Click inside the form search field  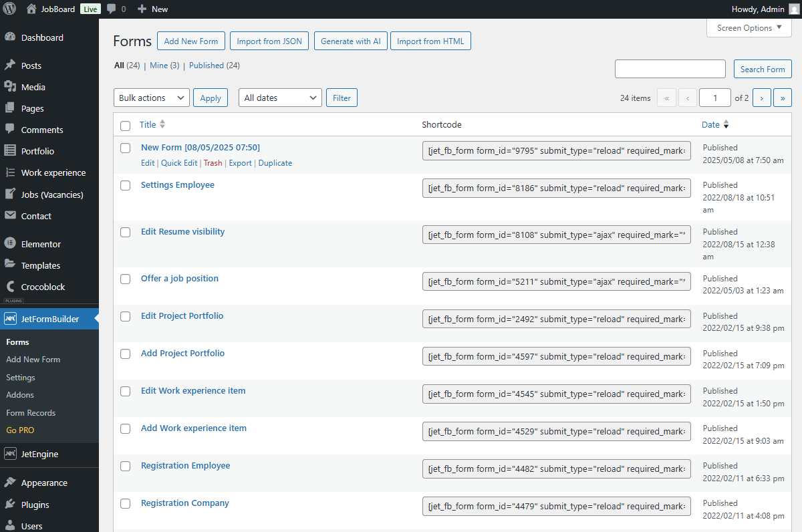tap(670, 69)
